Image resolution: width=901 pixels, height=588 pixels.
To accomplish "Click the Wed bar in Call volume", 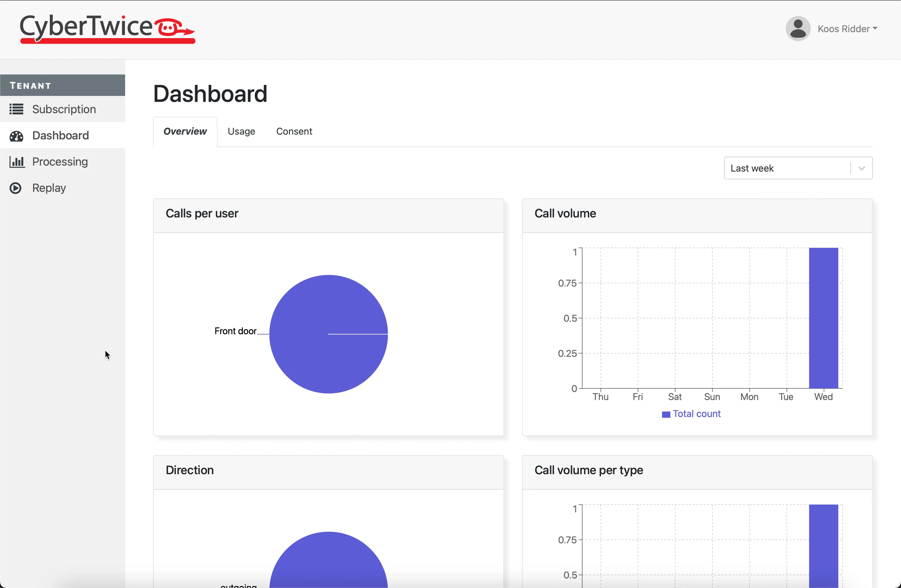I will pyautogui.click(x=824, y=318).
